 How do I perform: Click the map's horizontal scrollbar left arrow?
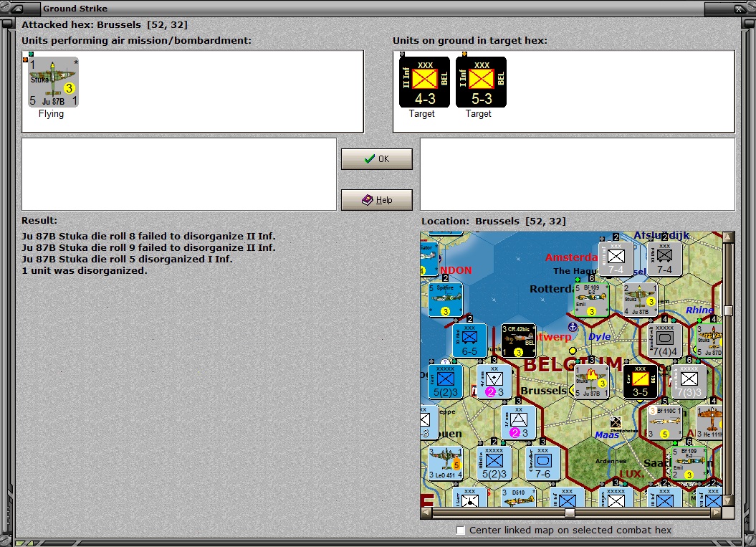tap(426, 513)
